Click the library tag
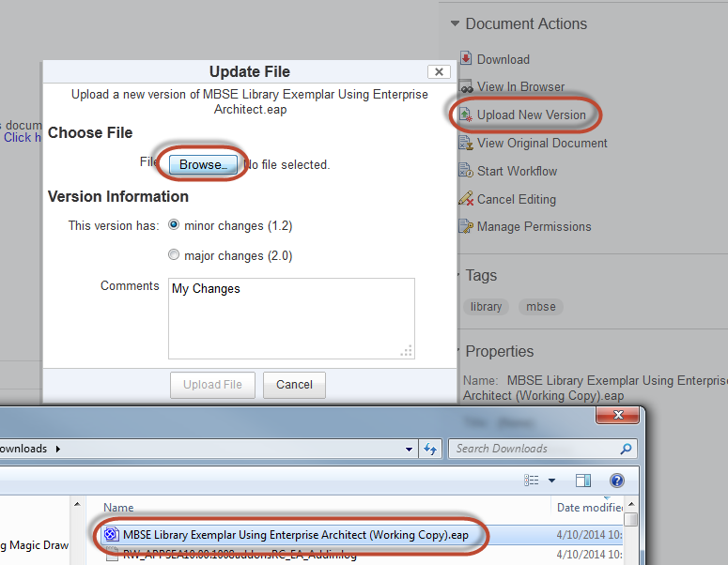 pyautogui.click(x=486, y=307)
